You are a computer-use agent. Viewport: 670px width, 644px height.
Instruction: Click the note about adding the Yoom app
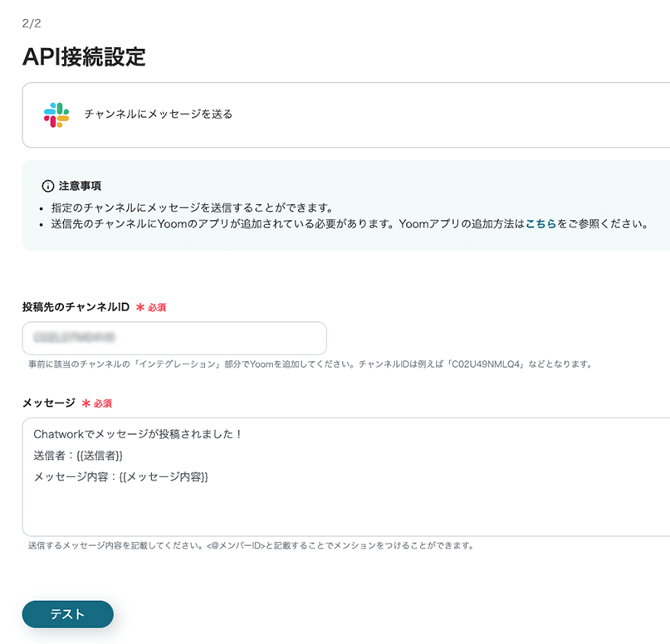(x=350, y=224)
